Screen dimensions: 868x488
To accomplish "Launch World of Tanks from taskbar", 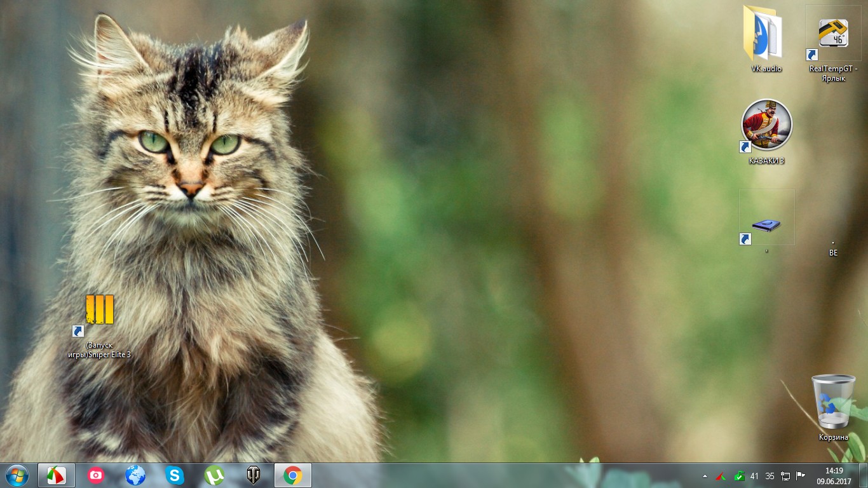I will click(254, 475).
